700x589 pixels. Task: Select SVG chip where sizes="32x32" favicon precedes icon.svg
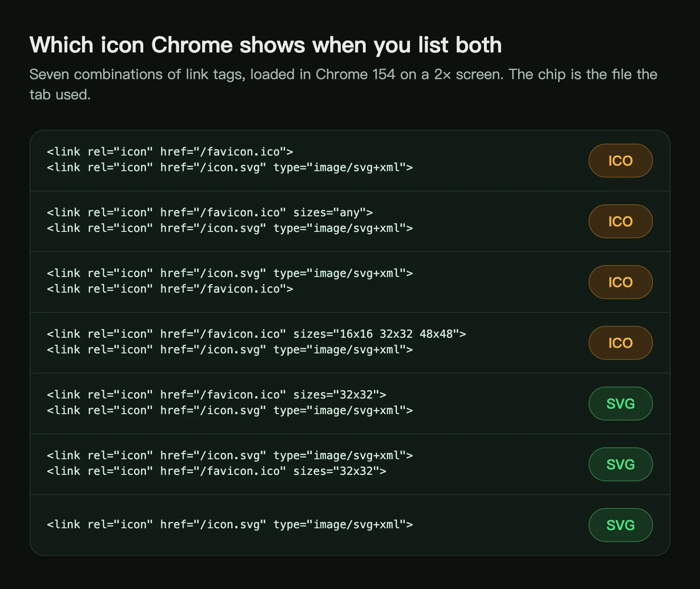click(x=620, y=404)
